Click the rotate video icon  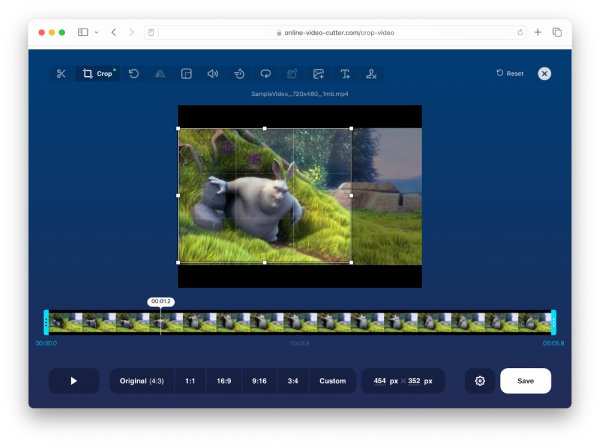point(134,74)
